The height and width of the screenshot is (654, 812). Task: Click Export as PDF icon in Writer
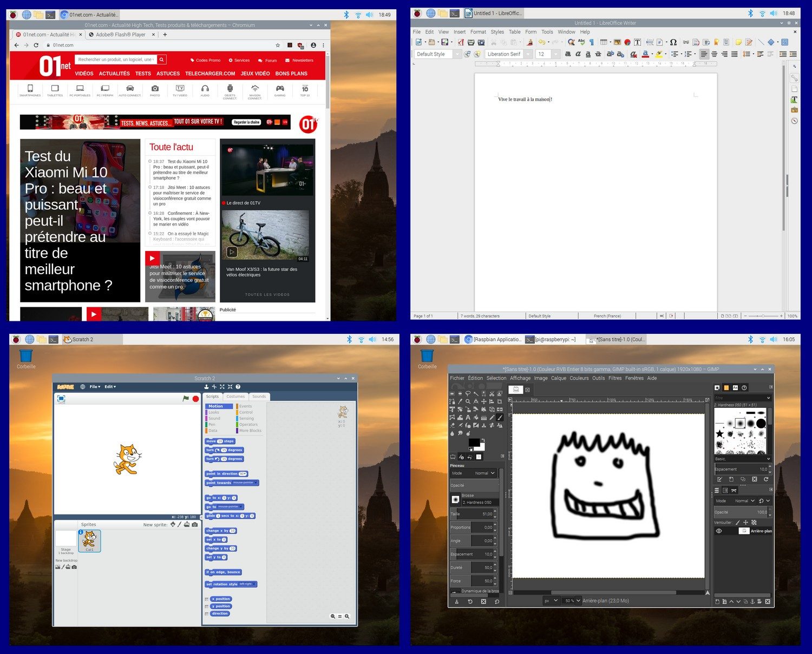click(461, 42)
